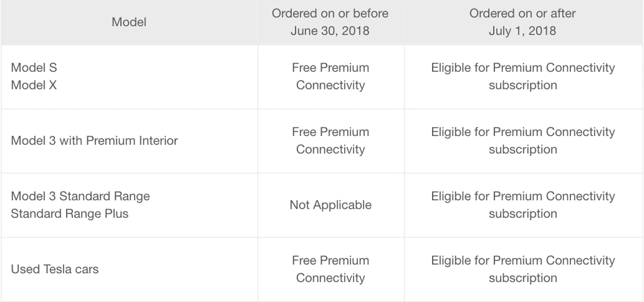The width and height of the screenshot is (644, 302).
Task: Click Free Premium Connectivity for Model 3 Premium Interior
Action: coord(331,141)
